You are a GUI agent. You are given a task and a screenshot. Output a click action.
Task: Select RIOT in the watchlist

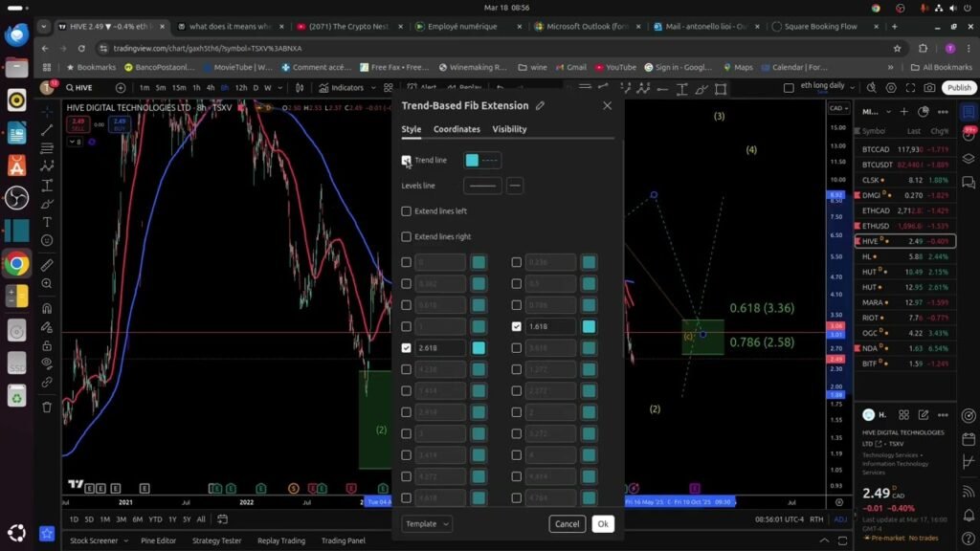(871, 318)
